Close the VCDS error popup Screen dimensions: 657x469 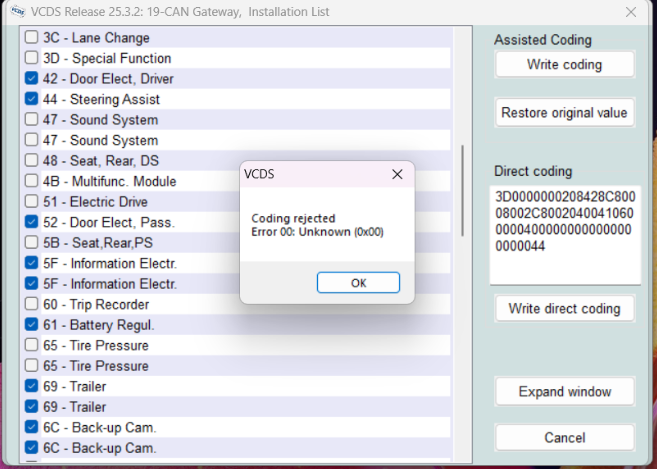pos(397,174)
